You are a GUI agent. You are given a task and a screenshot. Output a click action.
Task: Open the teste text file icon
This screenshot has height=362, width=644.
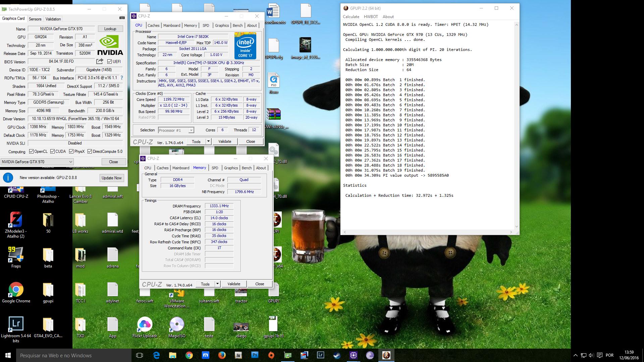pos(209,327)
